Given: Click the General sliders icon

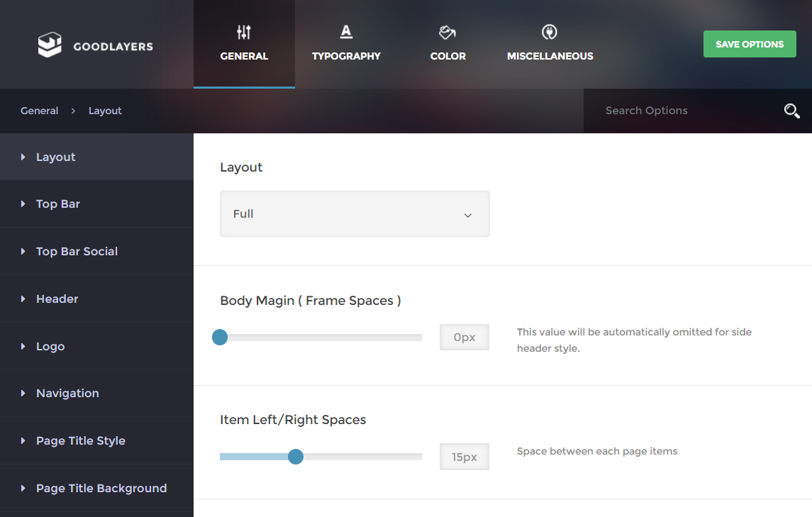Looking at the screenshot, I should 244,32.
